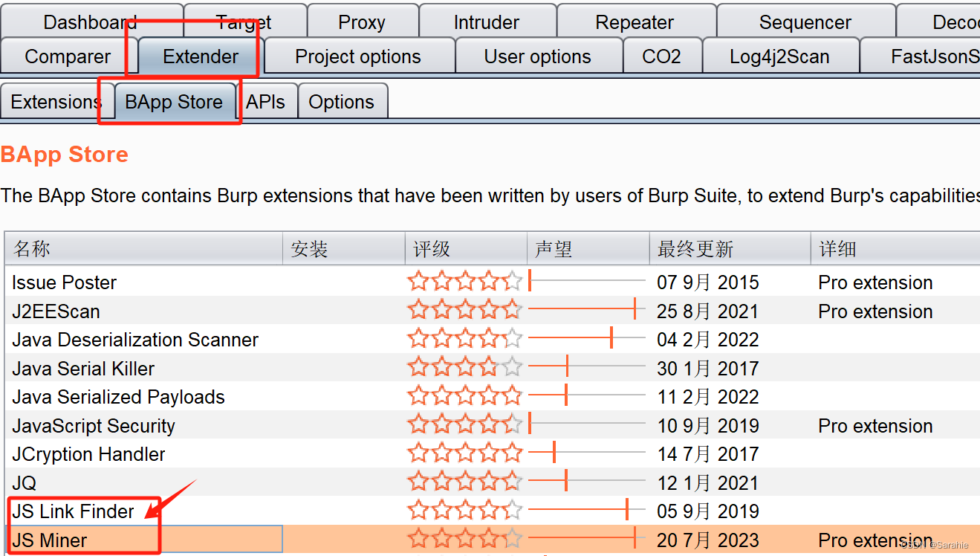The height and width of the screenshot is (556, 980).
Task: Select the BApp Store sub-tab
Action: (x=174, y=101)
